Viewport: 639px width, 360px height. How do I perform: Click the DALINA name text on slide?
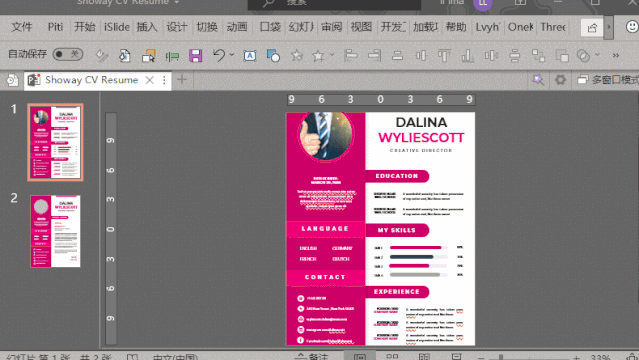(x=421, y=122)
